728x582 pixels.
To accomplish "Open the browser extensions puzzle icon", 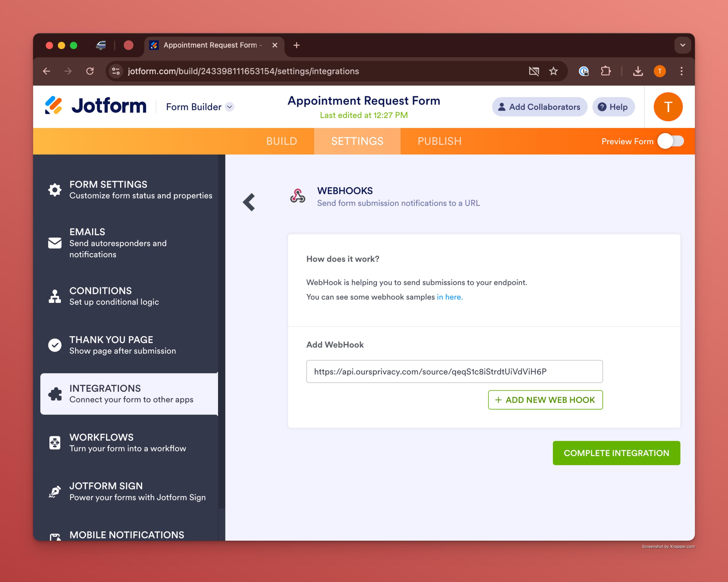I will 606,71.
